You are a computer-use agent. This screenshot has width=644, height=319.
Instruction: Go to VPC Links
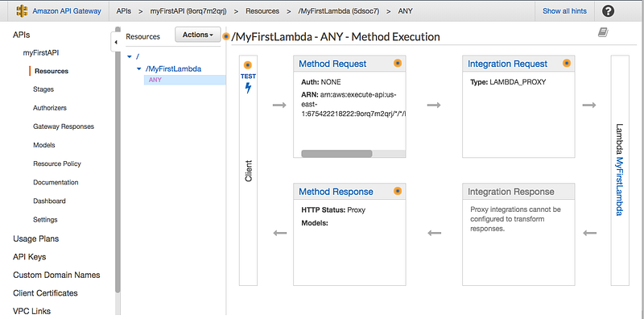coord(31,311)
